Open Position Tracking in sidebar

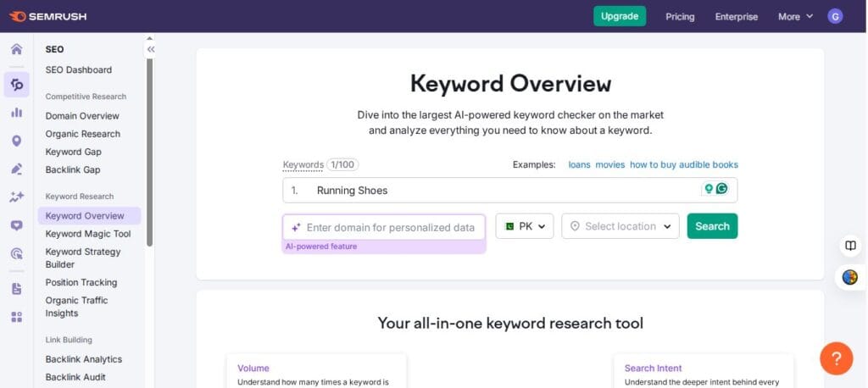[x=81, y=282]
